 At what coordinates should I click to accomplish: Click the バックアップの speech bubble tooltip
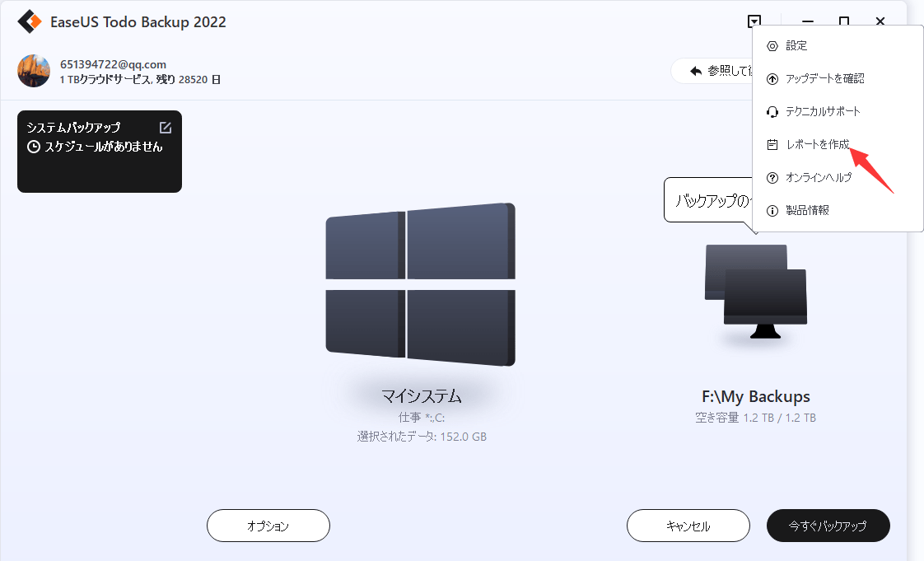click(x=709, y=200)
